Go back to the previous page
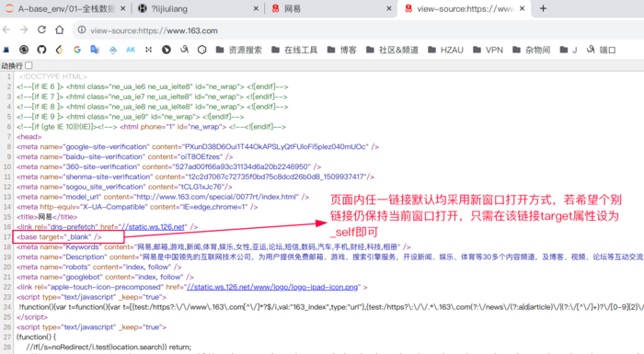Viewport: 644px width, 354px height. [x=6, y=30]
